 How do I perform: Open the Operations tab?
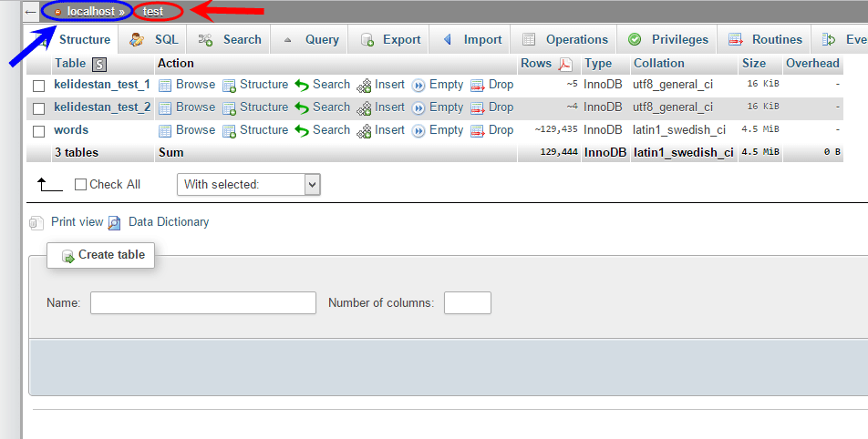point(563,40)
